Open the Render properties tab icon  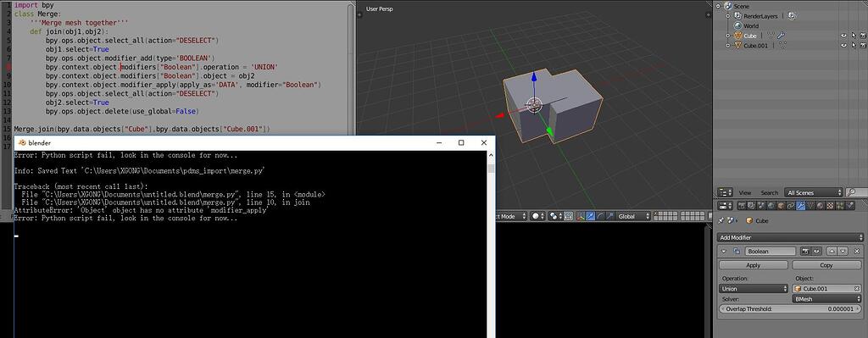tap(742, 205)
